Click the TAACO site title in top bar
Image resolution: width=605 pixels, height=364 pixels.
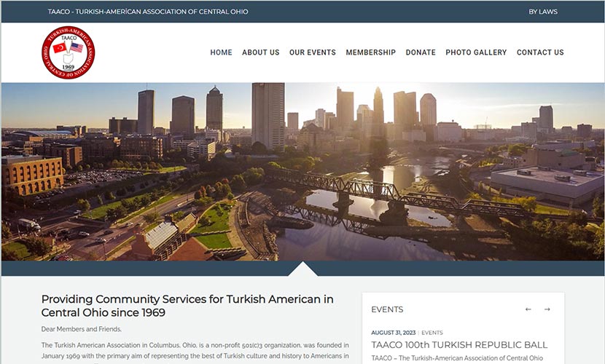[x=147, y=12]
